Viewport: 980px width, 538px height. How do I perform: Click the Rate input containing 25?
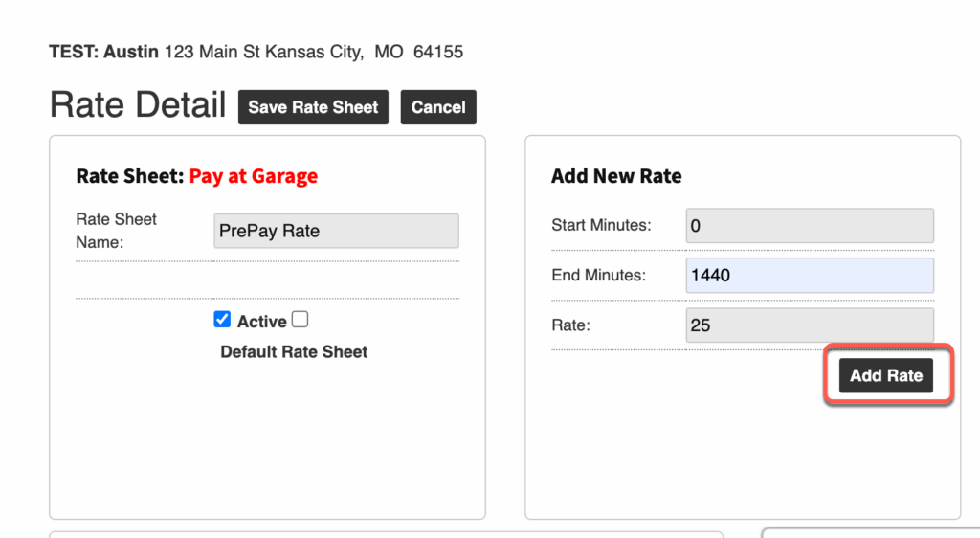point(809,325)
